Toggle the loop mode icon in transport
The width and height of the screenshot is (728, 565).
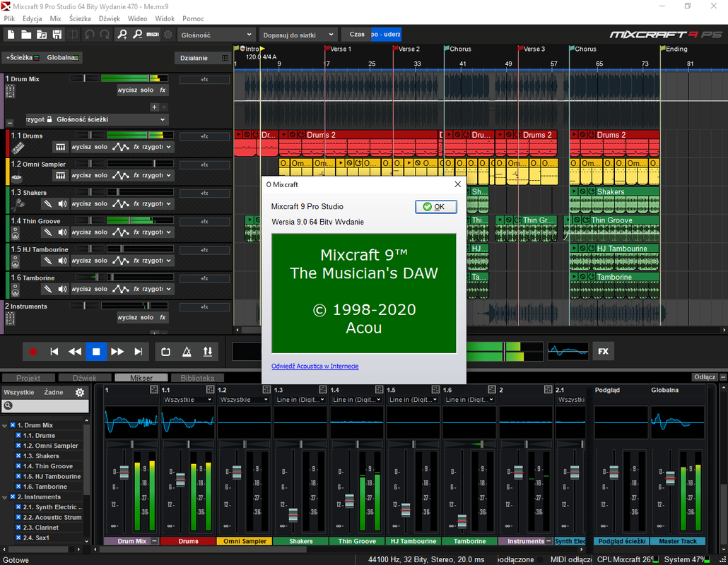tap(166, 352)
